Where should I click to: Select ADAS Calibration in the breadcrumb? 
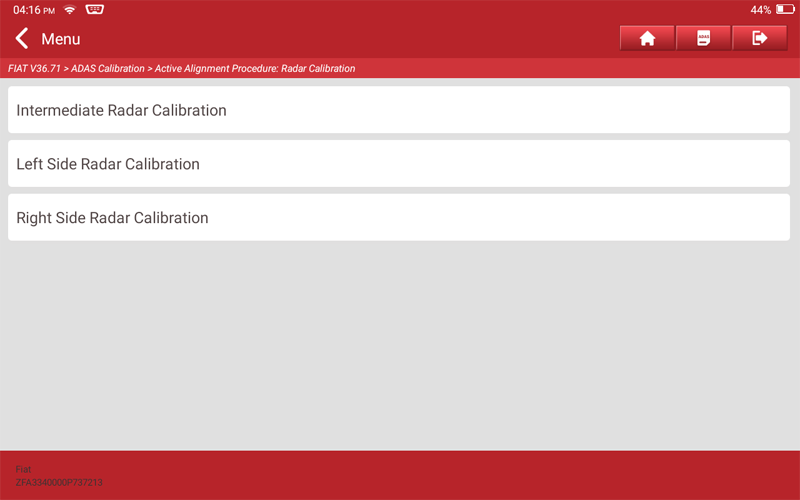pyautogui.click(x=108, y=69)
